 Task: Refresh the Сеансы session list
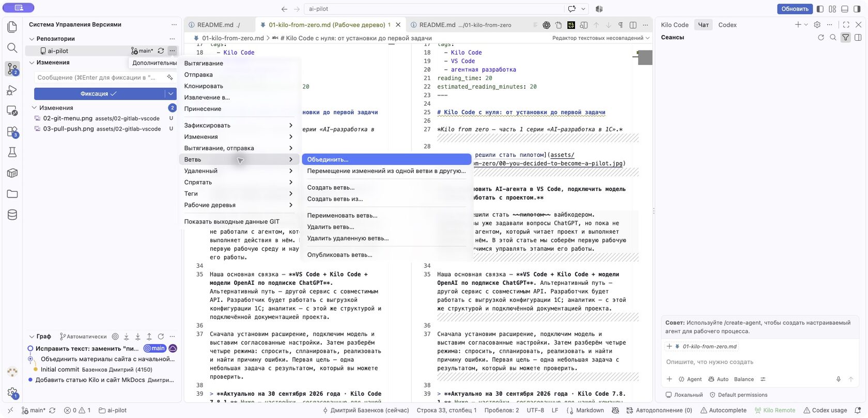pos(820,37)
